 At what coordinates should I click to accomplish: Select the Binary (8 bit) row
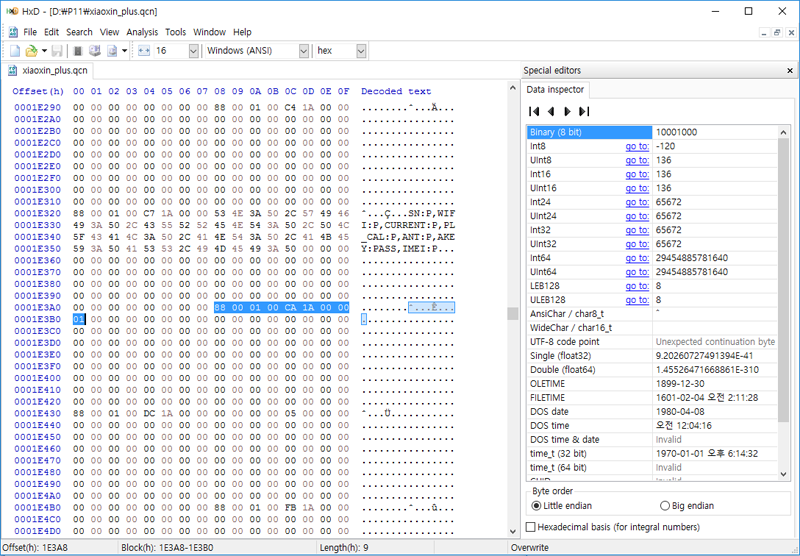click(652, 132)
